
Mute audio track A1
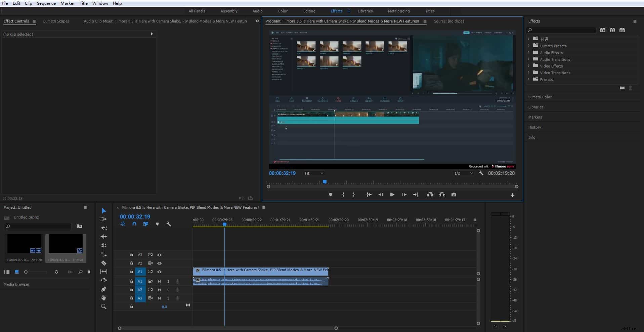click(x=159, y=281)
